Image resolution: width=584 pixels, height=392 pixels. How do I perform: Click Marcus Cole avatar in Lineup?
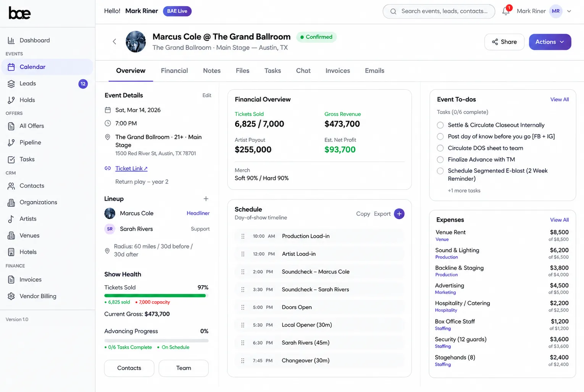110,213
